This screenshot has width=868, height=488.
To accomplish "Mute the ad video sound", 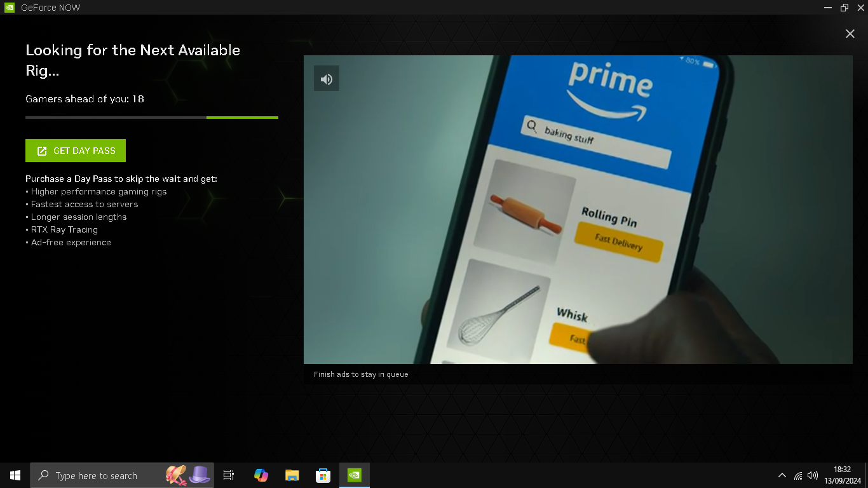I will click(x=327, y=79).
